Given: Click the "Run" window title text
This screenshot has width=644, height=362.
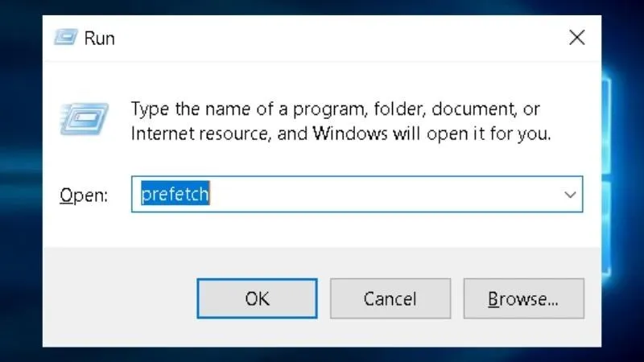Looking at the screenshot, I should pos(100,38).
